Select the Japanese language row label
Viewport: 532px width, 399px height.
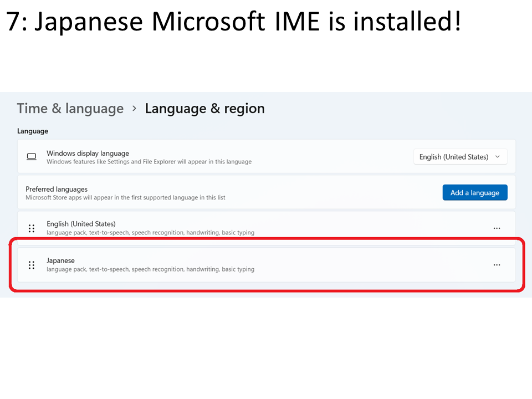pos(61,260)
